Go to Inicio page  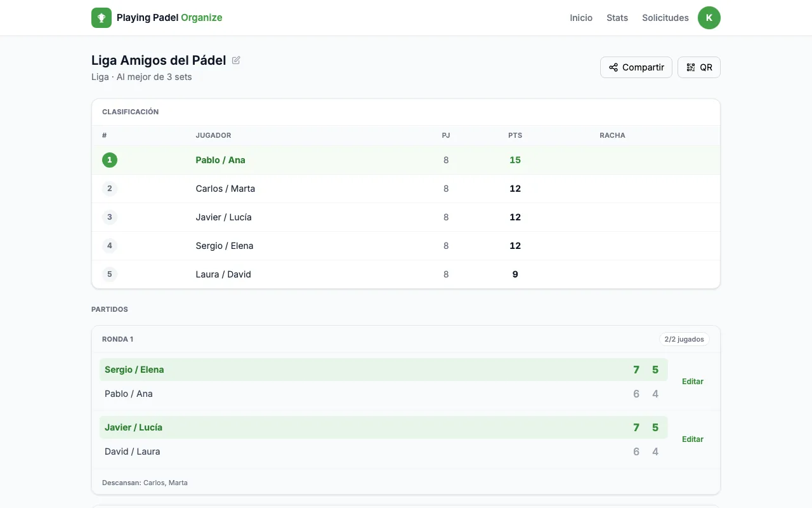[x=581, y=18]
